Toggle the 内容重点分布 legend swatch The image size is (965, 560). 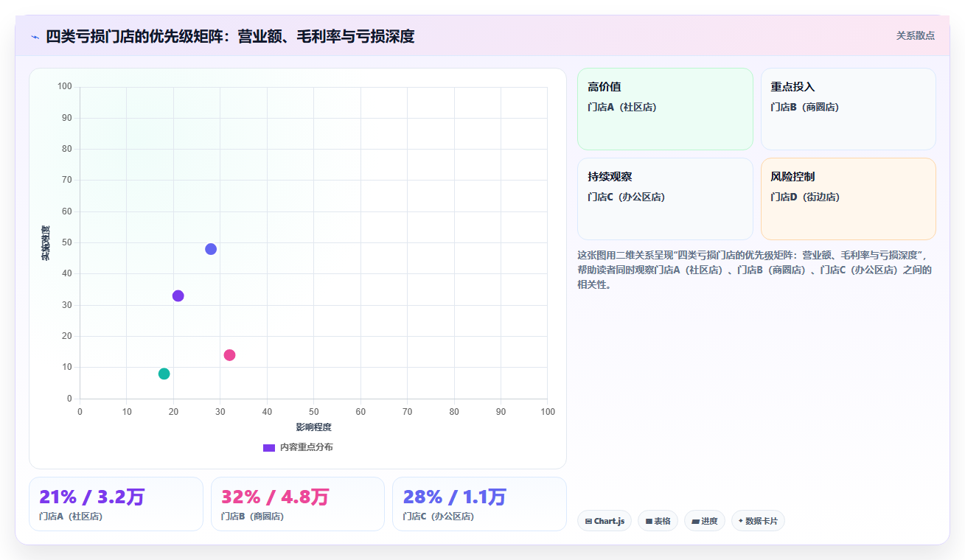tap(269, 447)
